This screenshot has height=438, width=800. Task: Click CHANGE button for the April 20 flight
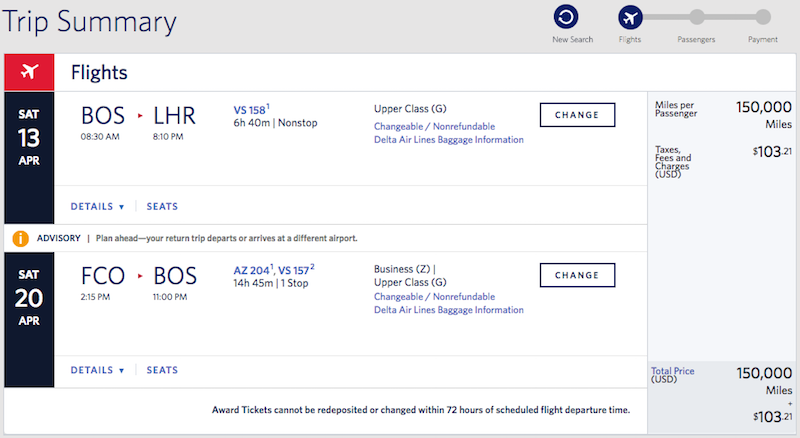tap(578, 275)
